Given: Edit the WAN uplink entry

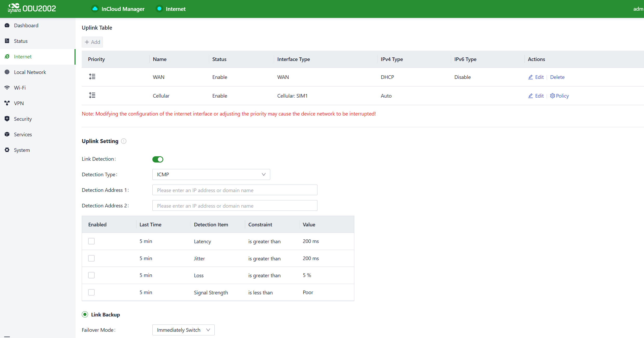Looking at the screenshot, I should 536,77.
